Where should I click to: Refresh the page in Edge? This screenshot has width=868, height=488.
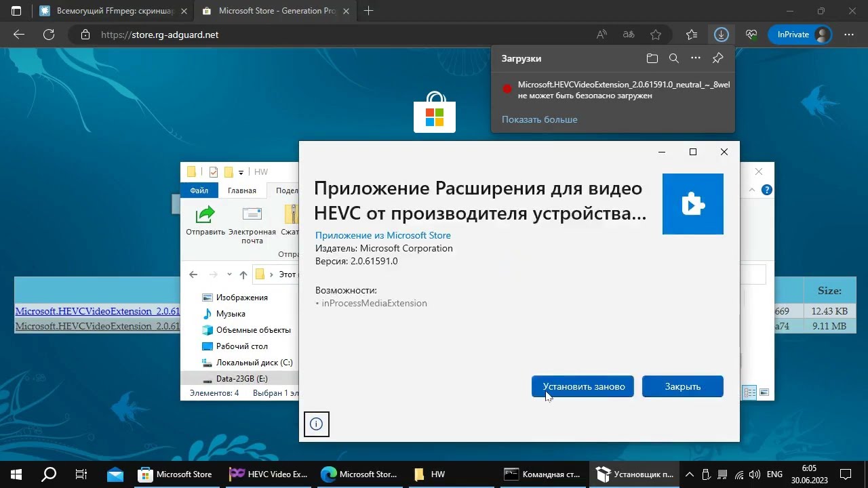49,35
